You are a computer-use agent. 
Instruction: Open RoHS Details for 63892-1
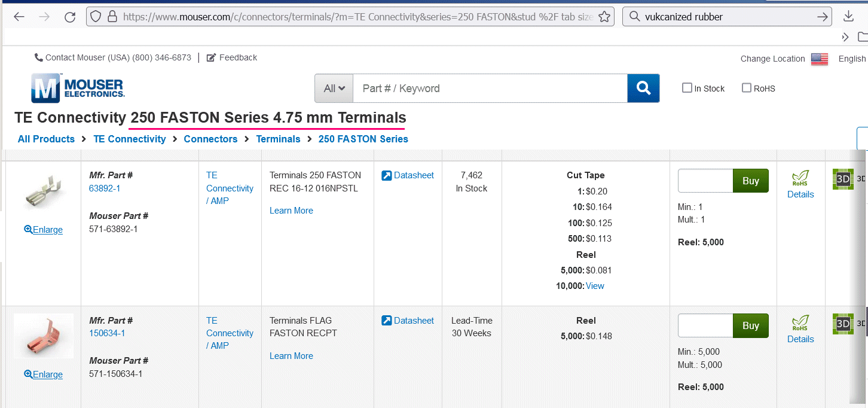[x=800, y=194]
